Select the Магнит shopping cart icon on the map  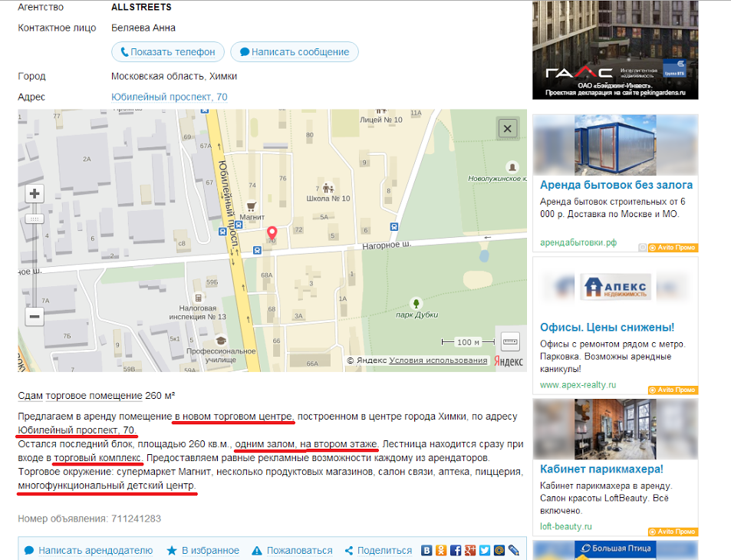pyautogui.click(x=252, y=206)
